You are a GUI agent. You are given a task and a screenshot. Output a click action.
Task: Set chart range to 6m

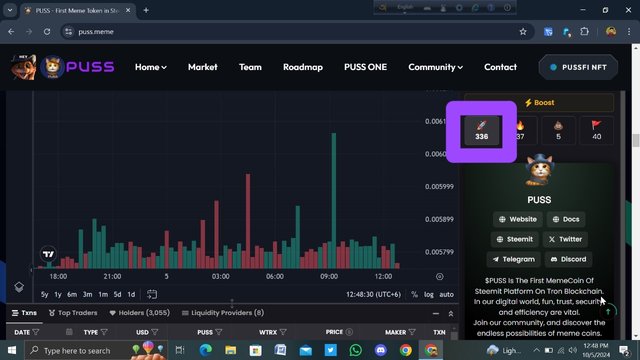[x=72, y=294]
